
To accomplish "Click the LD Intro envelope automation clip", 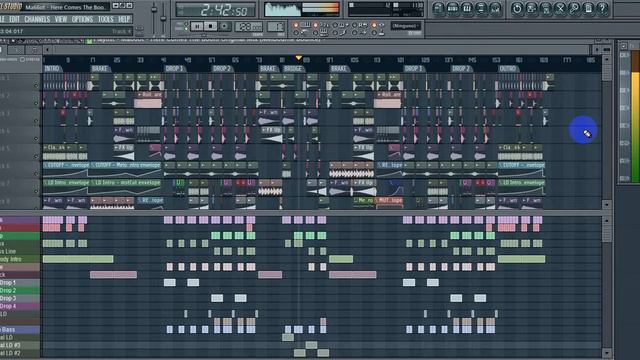I will click(67, 187).
